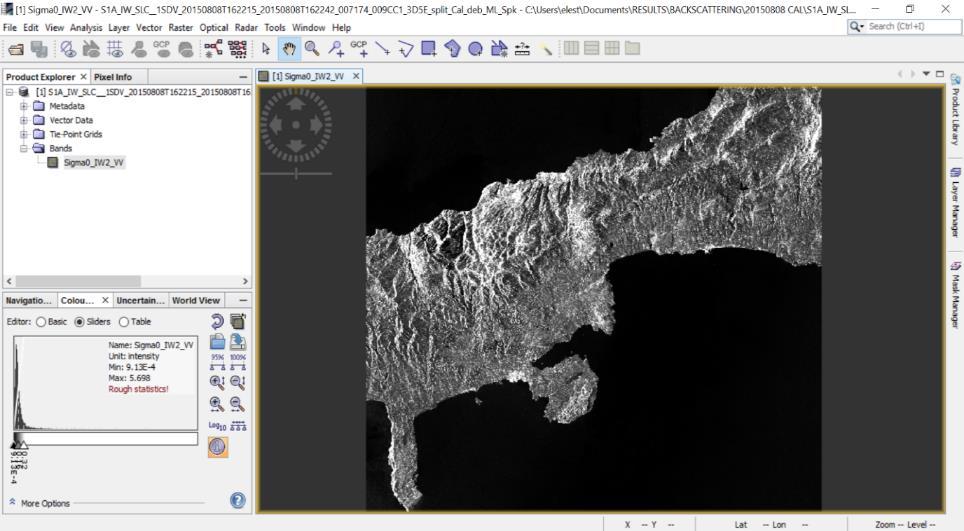Screen dimensions: 964x531
Task: Open Batch Processing grid icon
Action: 237,49
